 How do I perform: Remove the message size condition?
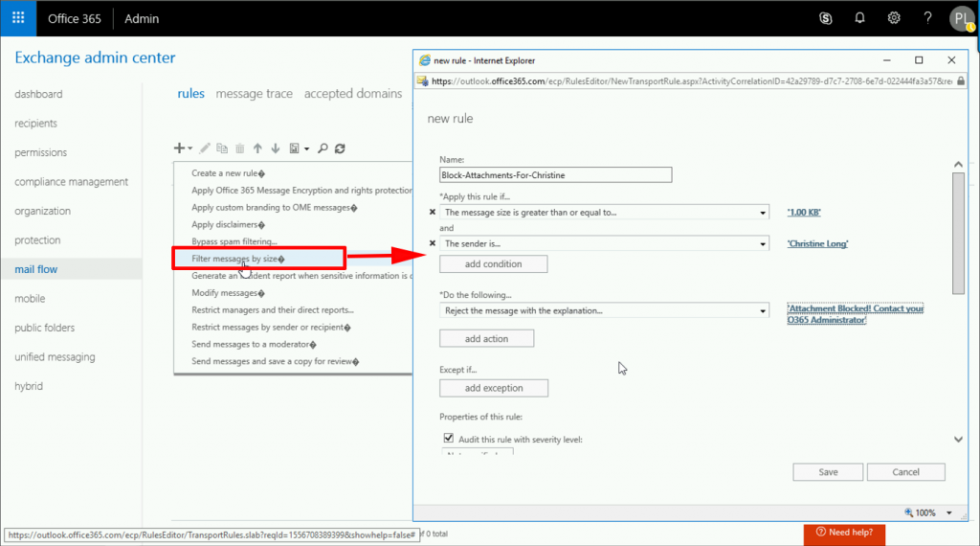coord(432,213)
